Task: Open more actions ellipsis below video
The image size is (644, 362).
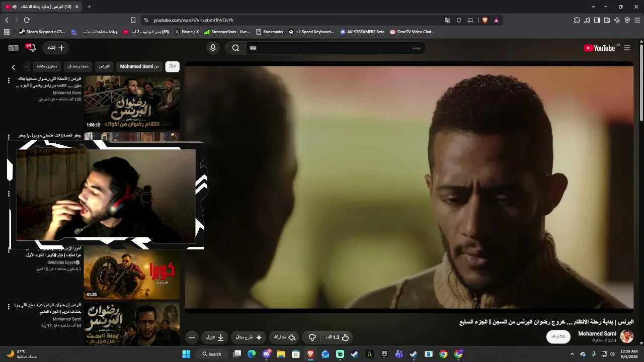Action: click(x=192, y=337)
